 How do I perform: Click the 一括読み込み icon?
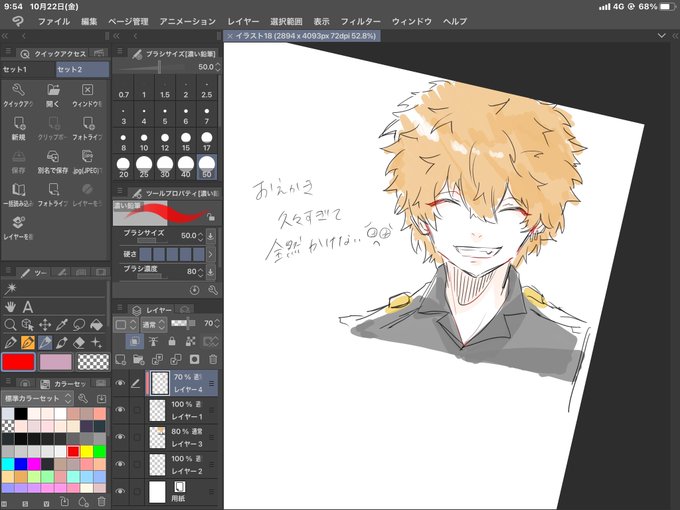18,194
